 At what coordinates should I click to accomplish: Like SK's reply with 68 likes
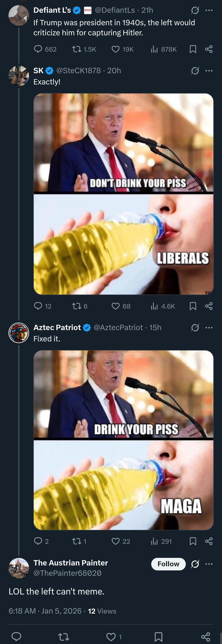click(115, 306)
